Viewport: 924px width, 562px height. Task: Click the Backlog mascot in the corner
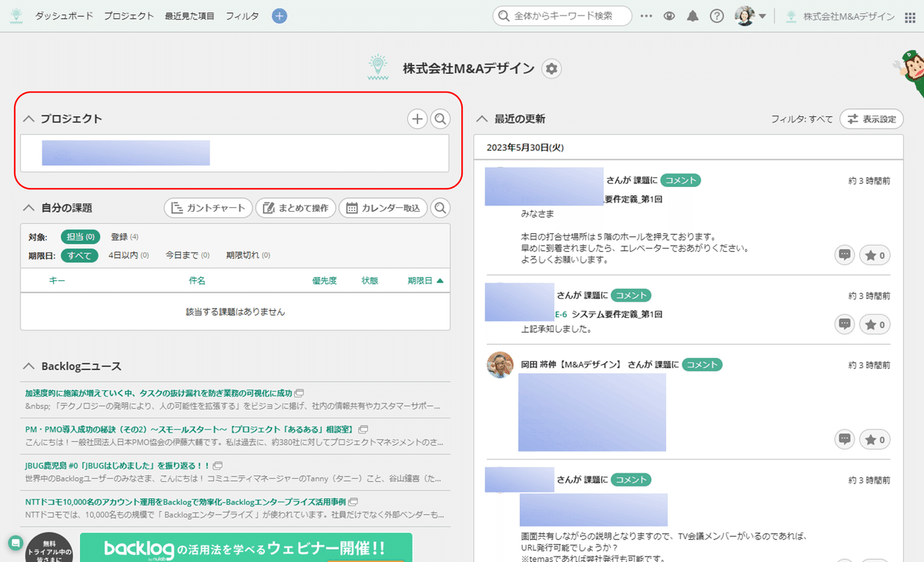(x=909, y=73)
